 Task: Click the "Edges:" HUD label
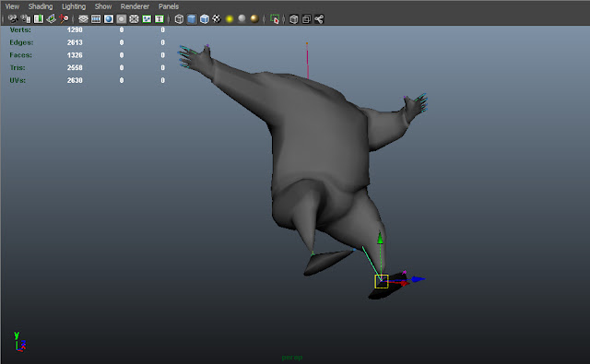(x=21, y=42)
